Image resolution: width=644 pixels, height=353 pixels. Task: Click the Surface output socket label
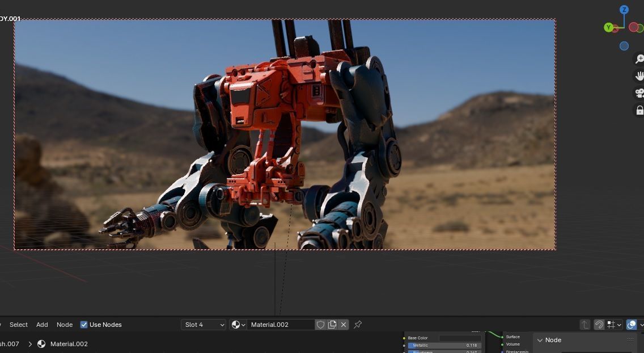coord(512,337)
